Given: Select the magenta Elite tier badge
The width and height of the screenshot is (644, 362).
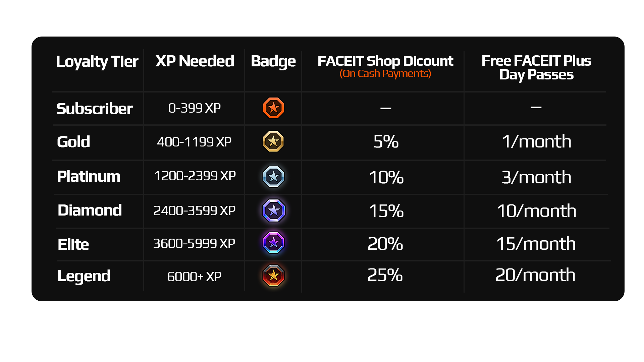Looking at the screenshot, I should tap(273, 243).
